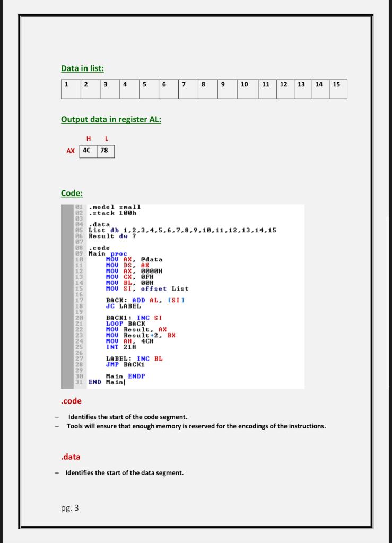
Task: Click the 'MOV Result+2, BX' code line
Action: click(141, 336)
